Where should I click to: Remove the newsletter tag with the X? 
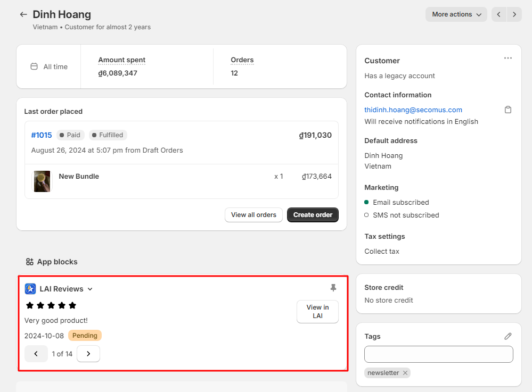[x=405, y=373]
